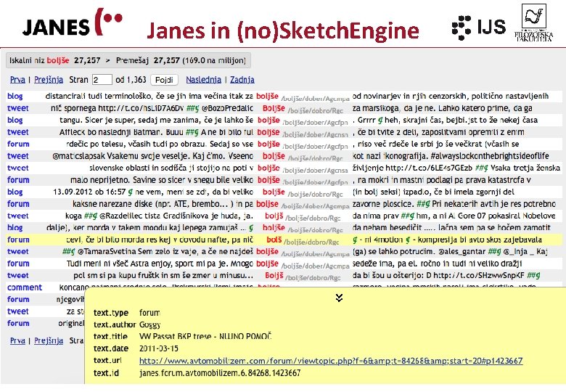The width and height of the screenshot is (566, 392).
Task: Click keyword 'boljse' in 'narezane diske' row
Action: coord(268,204)
